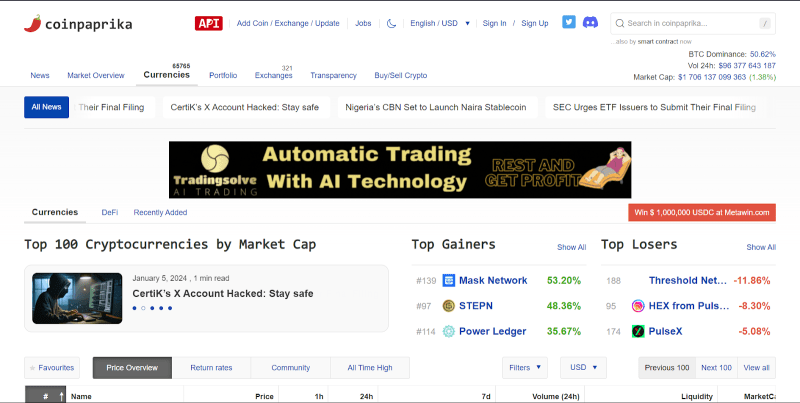The height and width of the screenshot is (403, 800).
Task: Click the slash shortcut key badge
Action: 764,23
